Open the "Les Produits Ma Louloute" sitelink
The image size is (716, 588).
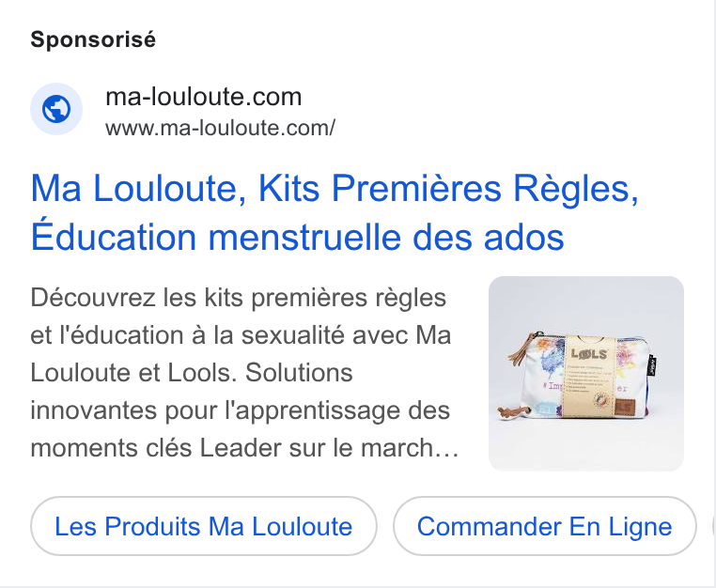coord(204,526)
